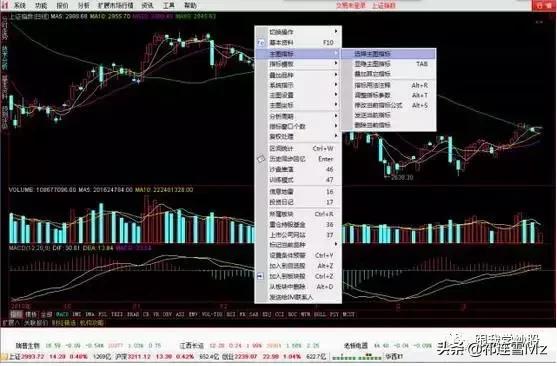Switch to the VOL-TDX indicator tab
Image resolution: width=557 pixels, height=366 pixels.
point(212,314)
